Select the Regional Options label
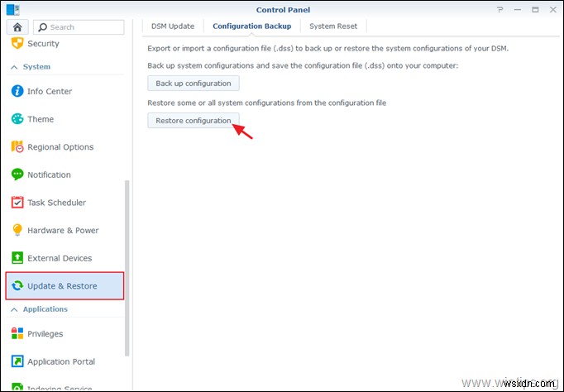This screenshot has width=564, height=392. pyautogui.click(x=60, y=147)
